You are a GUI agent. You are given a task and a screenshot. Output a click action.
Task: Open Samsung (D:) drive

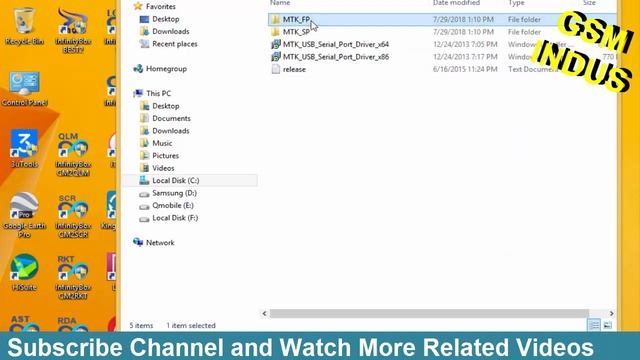(174, 193)
